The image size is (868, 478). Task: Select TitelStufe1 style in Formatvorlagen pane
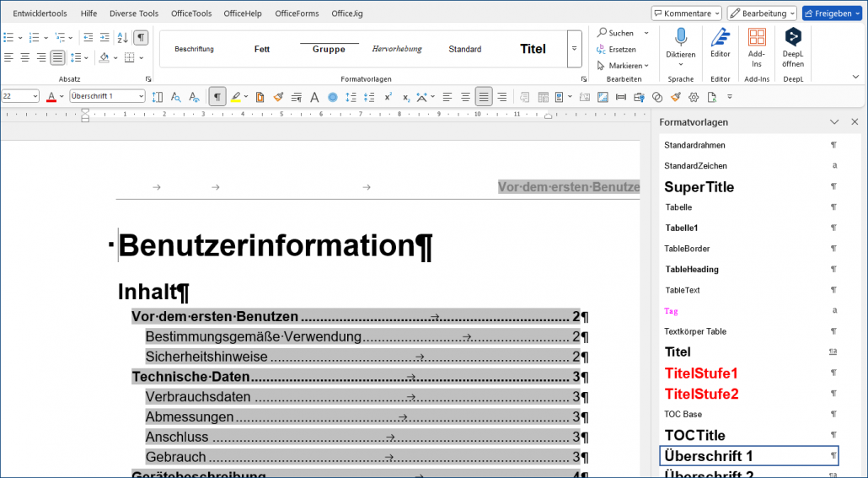click(701, 373)
